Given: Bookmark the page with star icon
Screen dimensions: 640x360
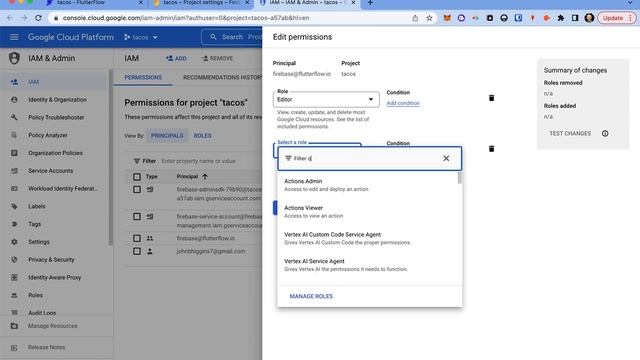Looking at the screenshot, I should pyautogui.click(x=429, y=18).
